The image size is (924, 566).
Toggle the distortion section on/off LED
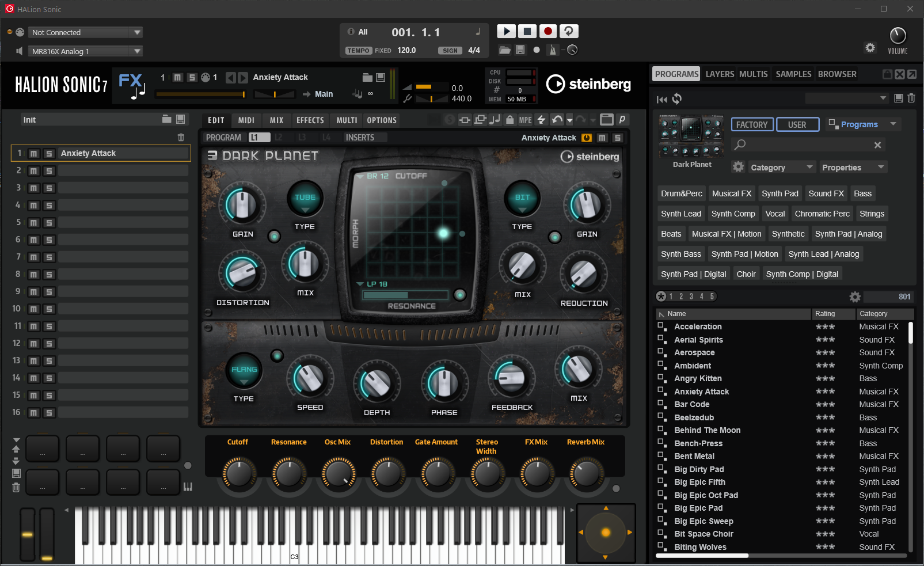coord(275,236)
